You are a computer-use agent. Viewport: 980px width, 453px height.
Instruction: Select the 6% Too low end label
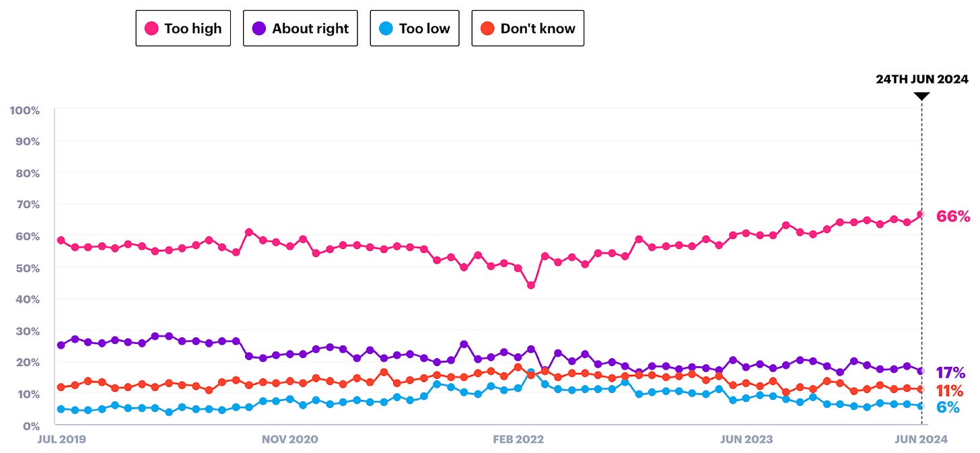(948, 407)
